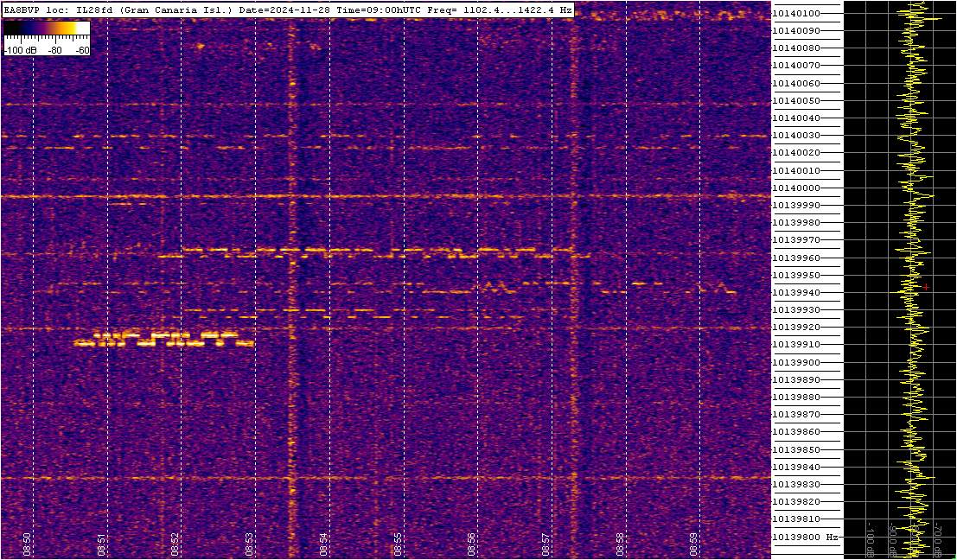Click frequency label 10139820

click(x=796, y=502)
